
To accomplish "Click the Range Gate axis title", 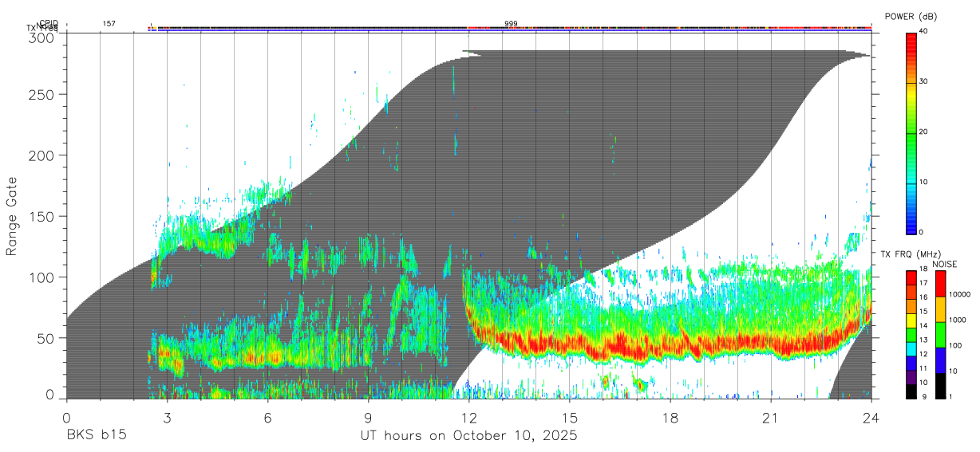I will coord(12,216).
